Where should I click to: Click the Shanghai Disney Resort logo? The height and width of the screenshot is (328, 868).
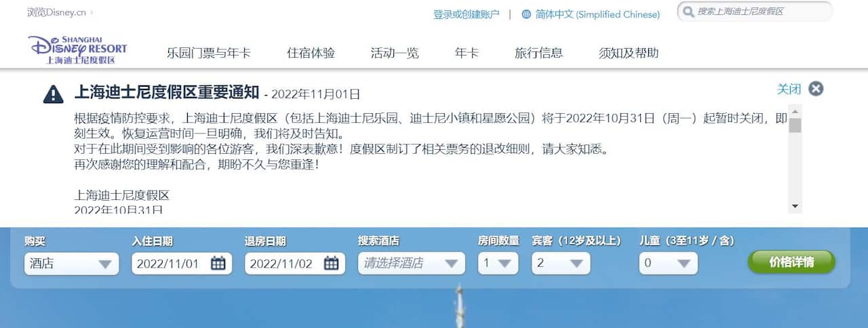pyautogui.click(x=77, y=49)
